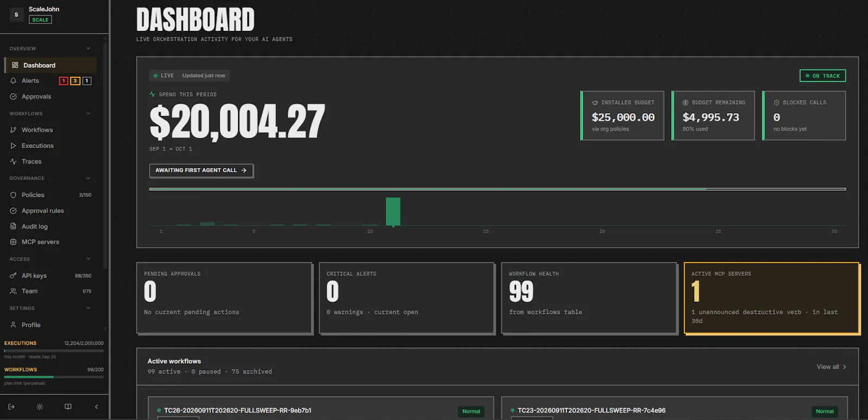868x420 pixels.
Task: Open the Workflow Health card
Action: (589, 298)
